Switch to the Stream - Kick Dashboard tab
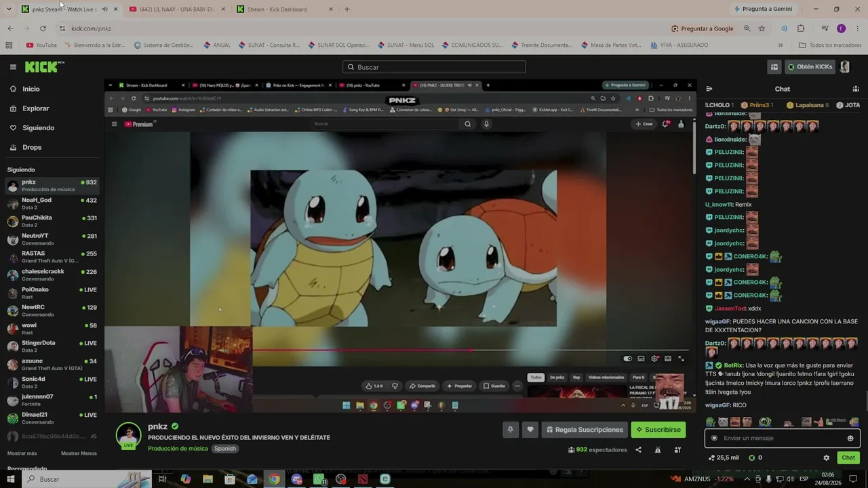This screenshot has height=488, width=868. click(x=285, y=9)
